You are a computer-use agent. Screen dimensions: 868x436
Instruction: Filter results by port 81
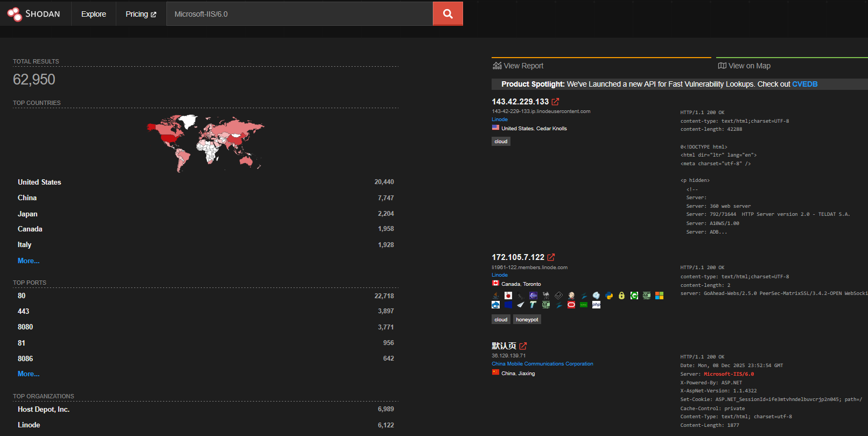(22, 343)
